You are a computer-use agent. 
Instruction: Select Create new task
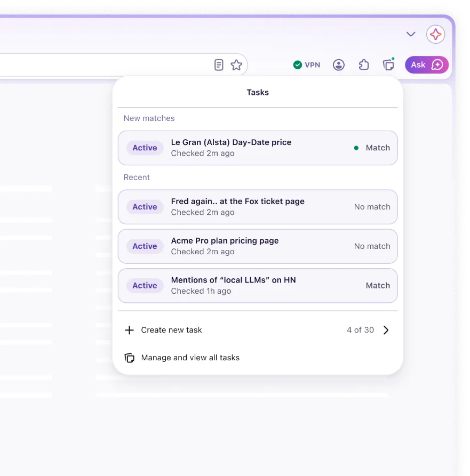coord(171,330)
